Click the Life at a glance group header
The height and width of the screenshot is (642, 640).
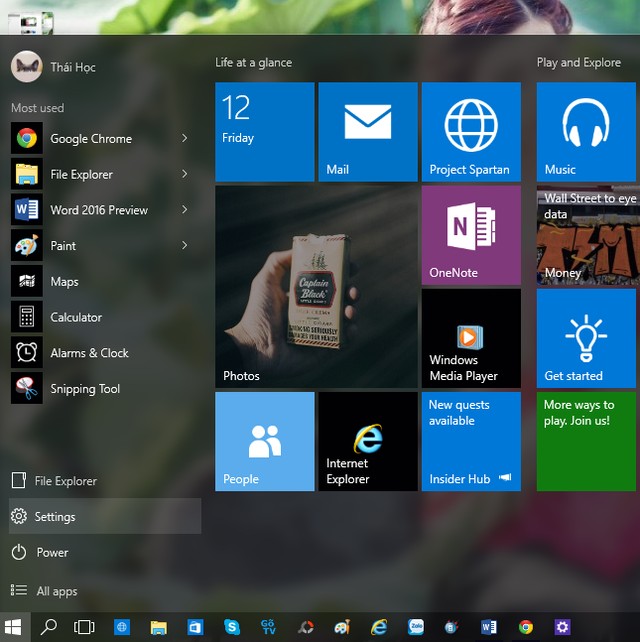(x=253, y=63)
